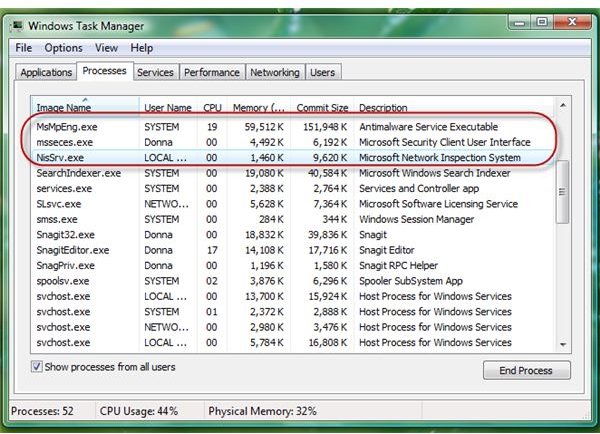Sort by Commit Size column header
This screenshot has height=434, width=600.
[322, 108]
